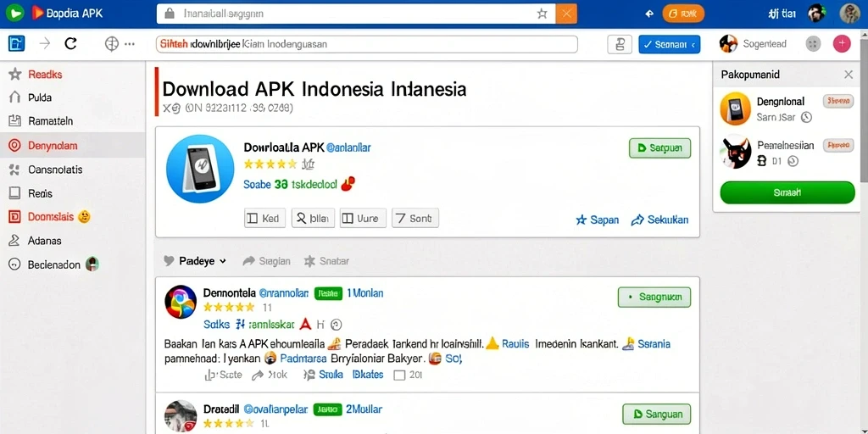This screenshot has width=868, height=434.
Task: Click the Stagian share option
Action: coord(267,261)
